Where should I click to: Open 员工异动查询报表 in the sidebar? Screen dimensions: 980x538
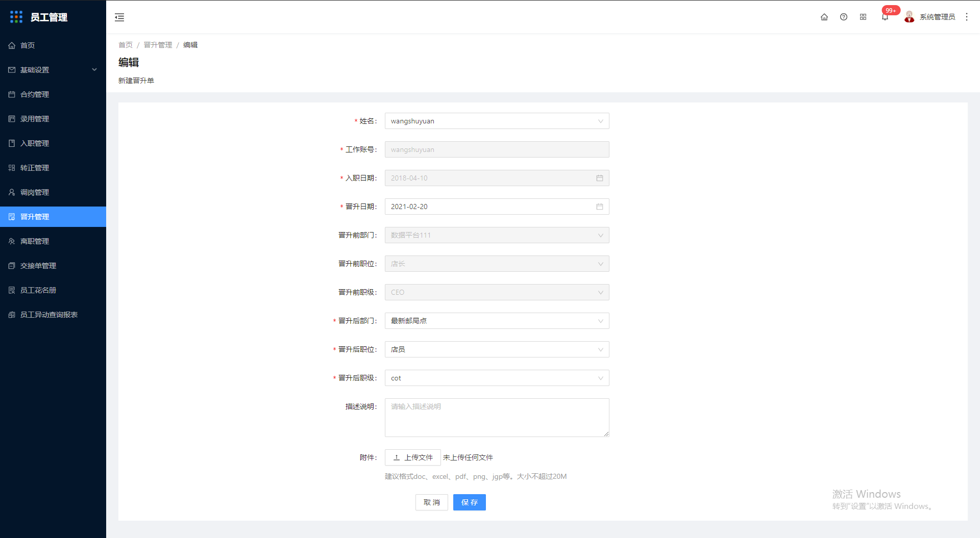pyautogui.click(x=53, y=315)
